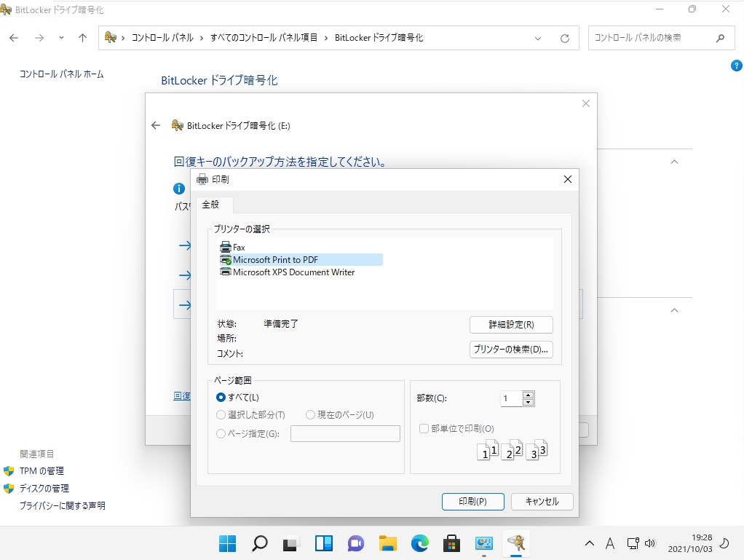Click BitLocker keys taskbar icon
This screenshot has width=744, height=560.
(x=516, y=543)
